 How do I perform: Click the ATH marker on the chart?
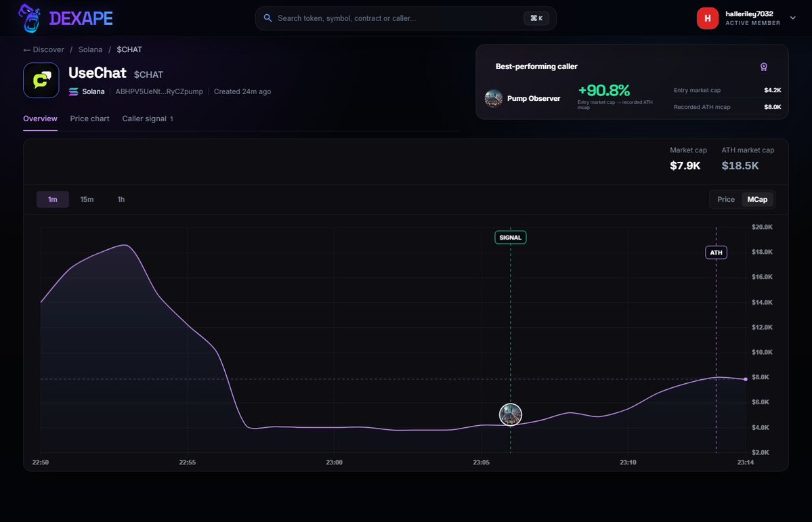tap(716, 253)
